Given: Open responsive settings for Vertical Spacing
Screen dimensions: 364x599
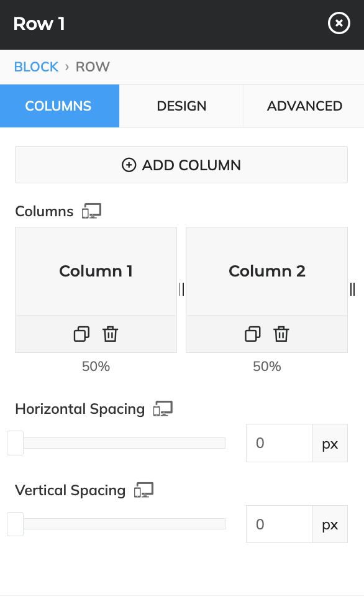Looking at the screenshot, I should (143, 490).
